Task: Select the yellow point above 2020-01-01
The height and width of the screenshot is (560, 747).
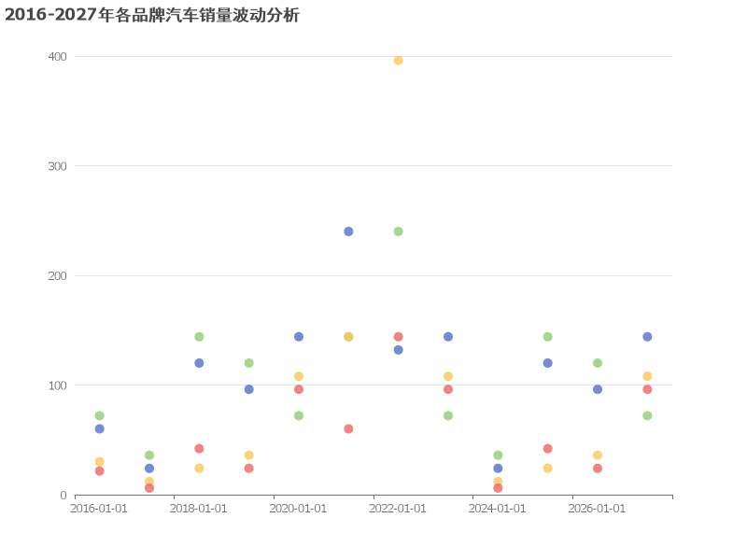Action: coord(299,376)
